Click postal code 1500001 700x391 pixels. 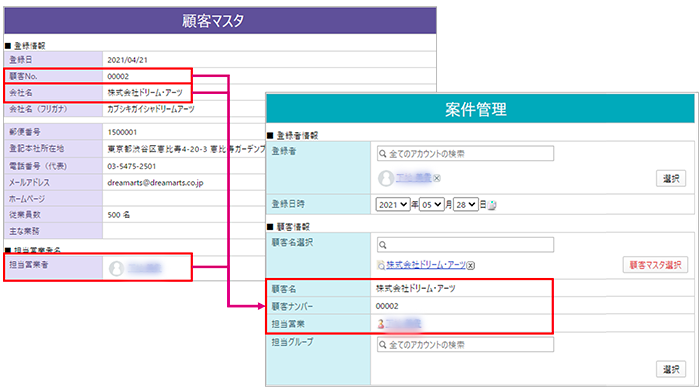coord(122,132)
